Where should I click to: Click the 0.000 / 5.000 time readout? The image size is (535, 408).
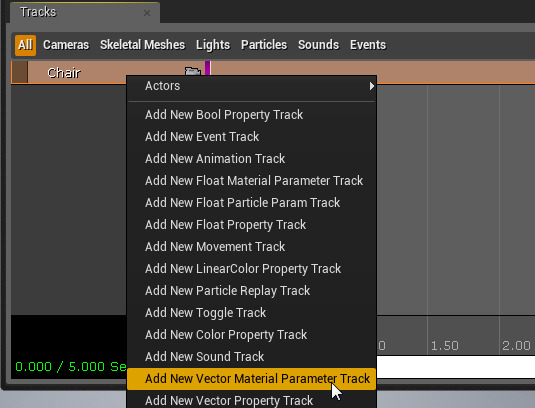(71, 367)
